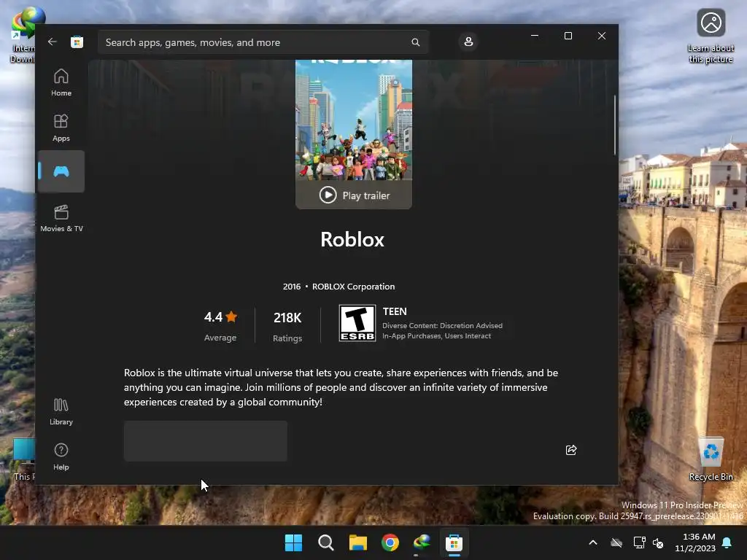Maximize the Microsoft Store window
Image resolution: width=747 pixels, height=560 pixels.
(568, 36)
